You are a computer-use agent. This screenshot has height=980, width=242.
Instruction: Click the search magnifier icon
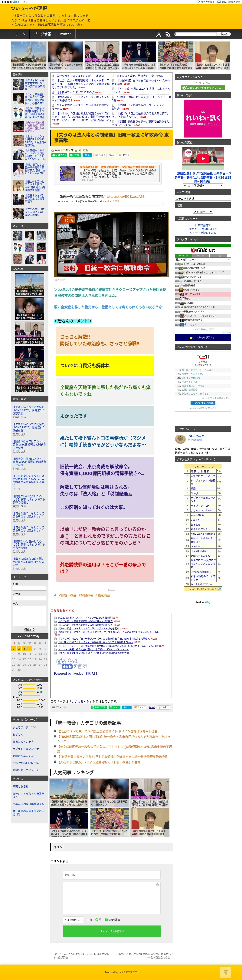[176, 34]
